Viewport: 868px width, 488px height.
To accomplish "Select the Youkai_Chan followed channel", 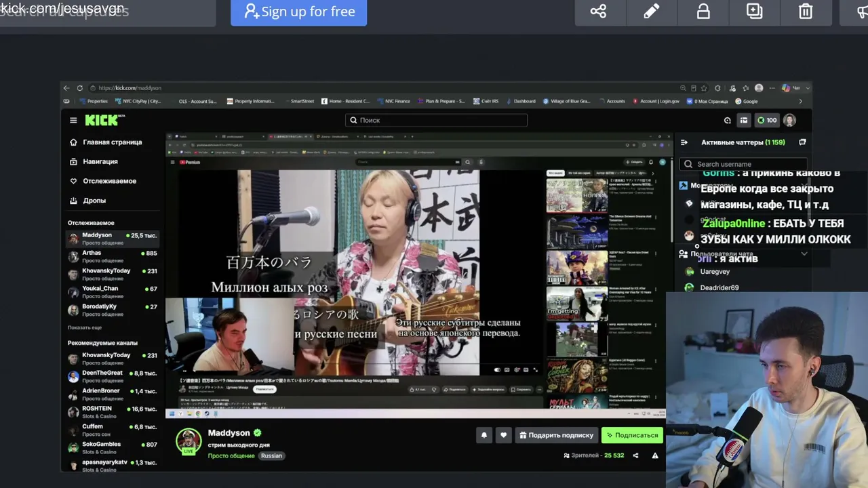I will tap(113, 292).
